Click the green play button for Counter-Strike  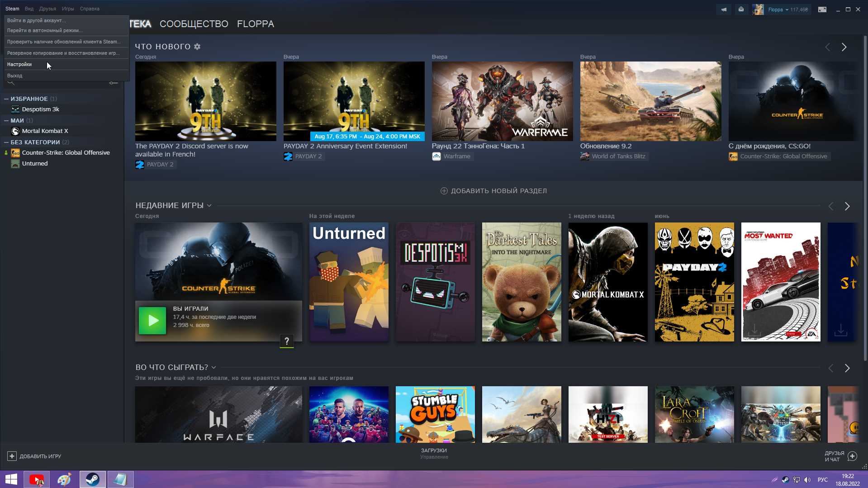[x=152, y=321]
